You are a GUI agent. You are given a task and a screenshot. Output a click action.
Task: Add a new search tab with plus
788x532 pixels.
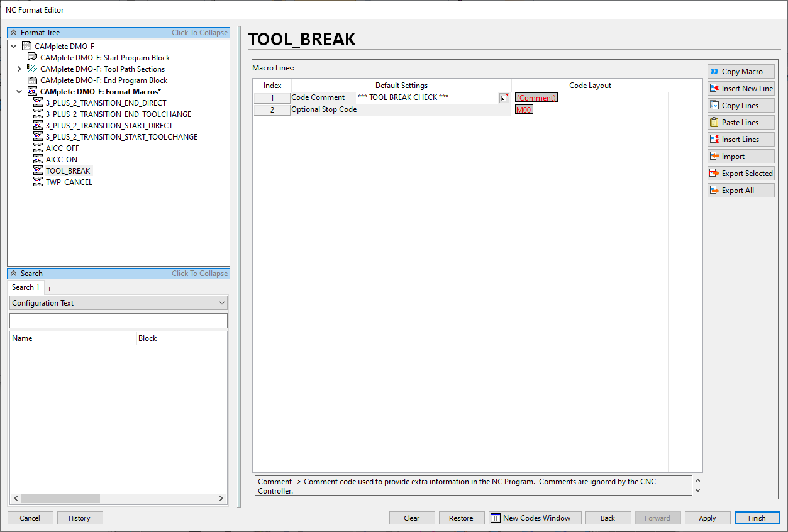tap(50, 288)
